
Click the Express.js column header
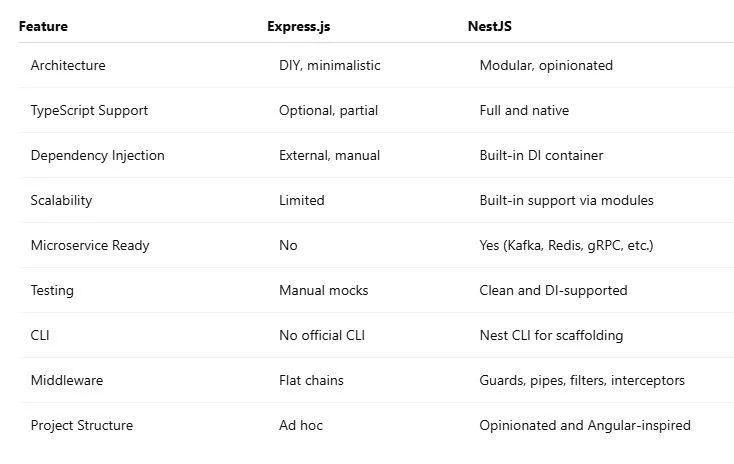(299, 26)
